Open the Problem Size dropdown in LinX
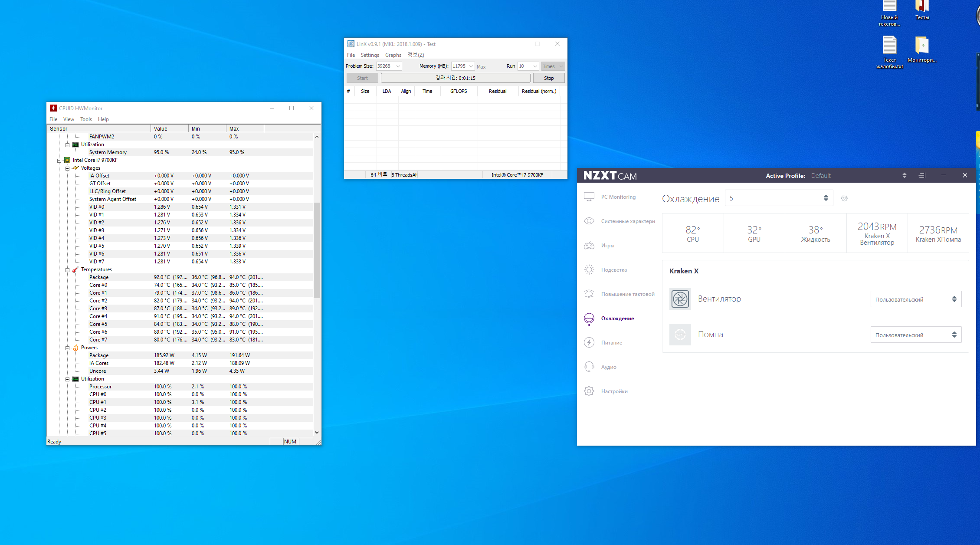The image size is (980, 545). [398, 66]
